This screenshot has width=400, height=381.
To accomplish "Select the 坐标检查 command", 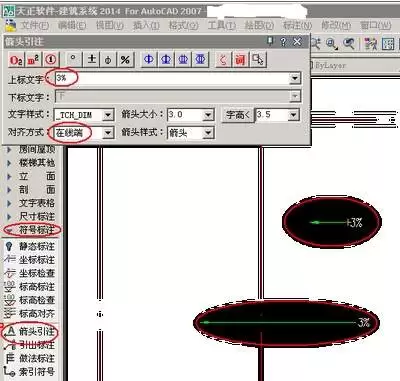I will (30, 273).
